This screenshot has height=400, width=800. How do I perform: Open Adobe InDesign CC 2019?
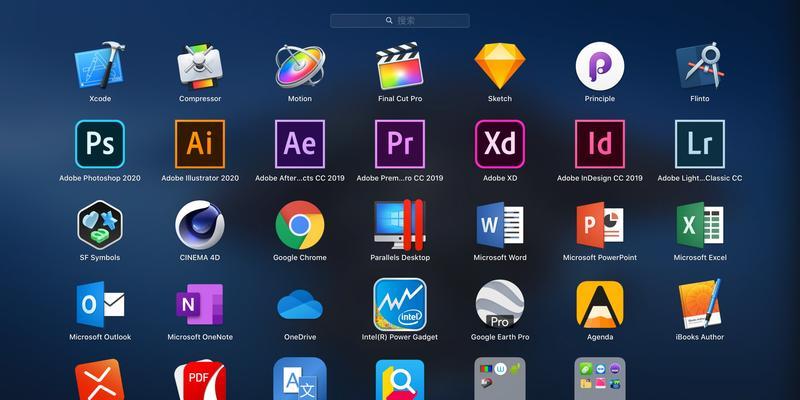(x=600, y=144)
